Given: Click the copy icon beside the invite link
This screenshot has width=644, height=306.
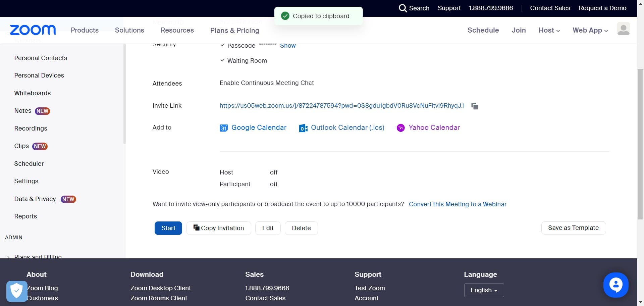Looking at the screenshot, I should (x=475, y=106).
